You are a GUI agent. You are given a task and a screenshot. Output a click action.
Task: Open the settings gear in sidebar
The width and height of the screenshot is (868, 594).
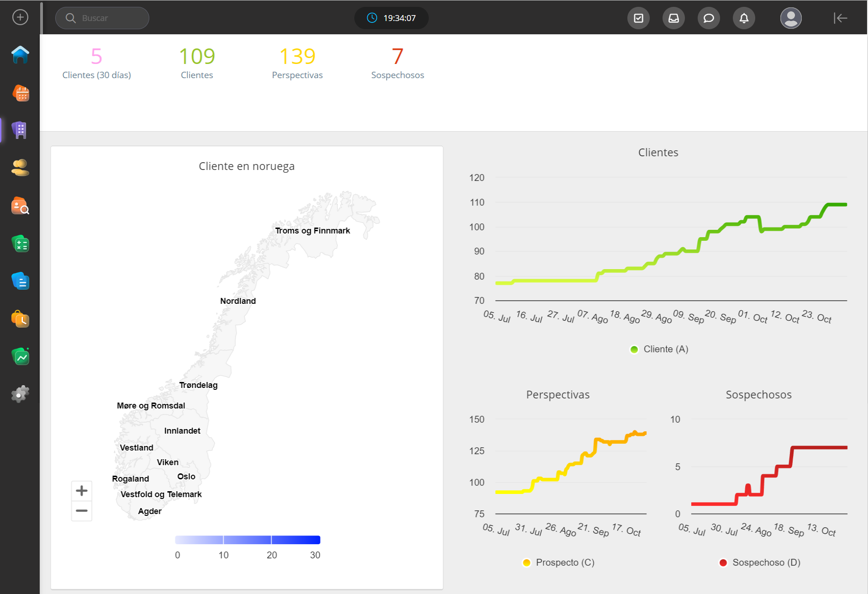[20, 394]
